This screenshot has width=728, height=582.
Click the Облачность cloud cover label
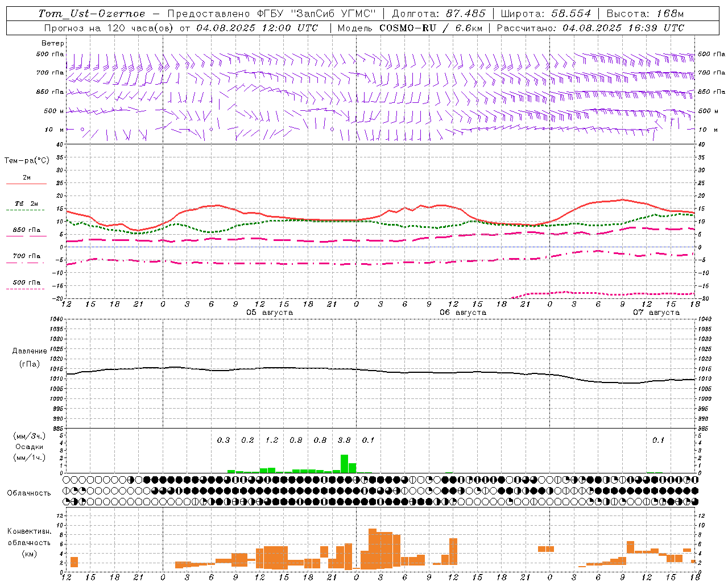[29, 493]
